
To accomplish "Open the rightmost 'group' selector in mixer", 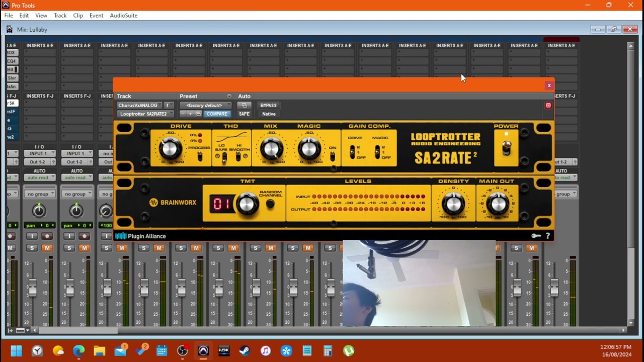I will pos(566,194).
